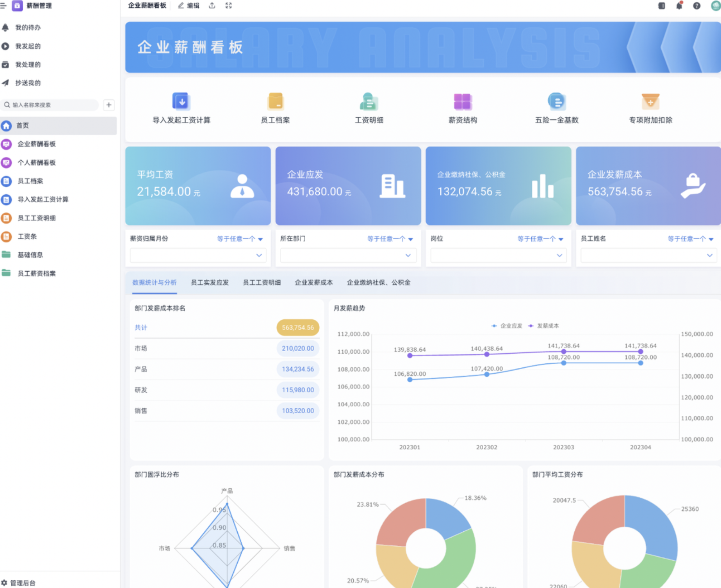
Task: Click 市场 value 210,020.00
Action: (298, 348)
